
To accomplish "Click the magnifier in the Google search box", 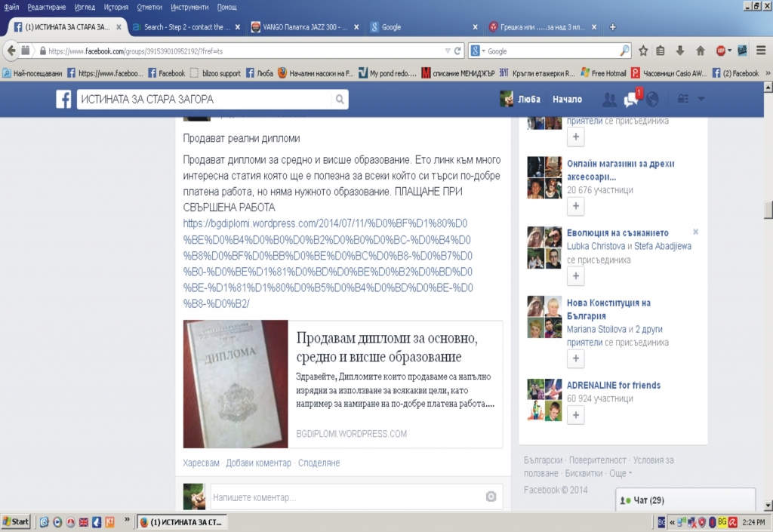I will tap(624, 51).
